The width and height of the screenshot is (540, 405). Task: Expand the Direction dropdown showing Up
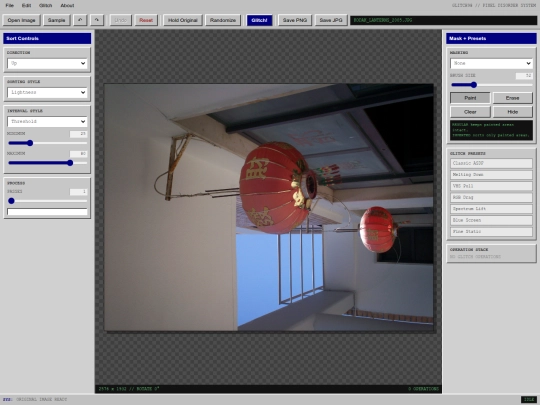click(x=47, y=63)
